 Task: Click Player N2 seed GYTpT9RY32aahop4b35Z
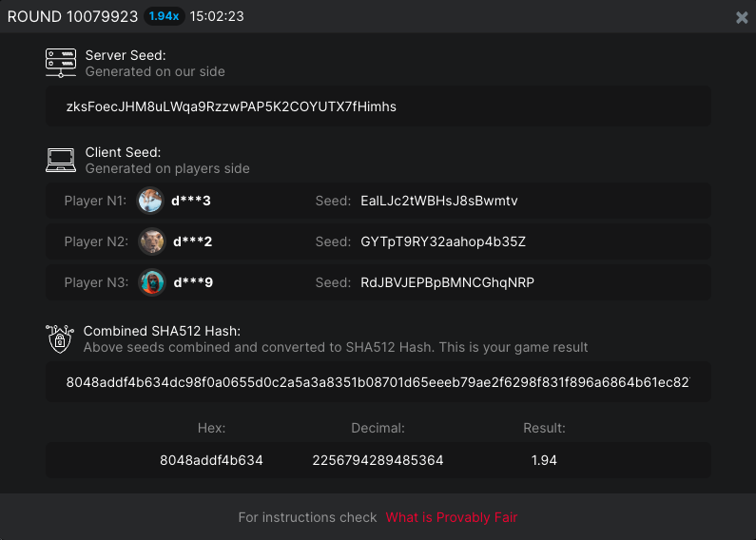pos(443,241)
